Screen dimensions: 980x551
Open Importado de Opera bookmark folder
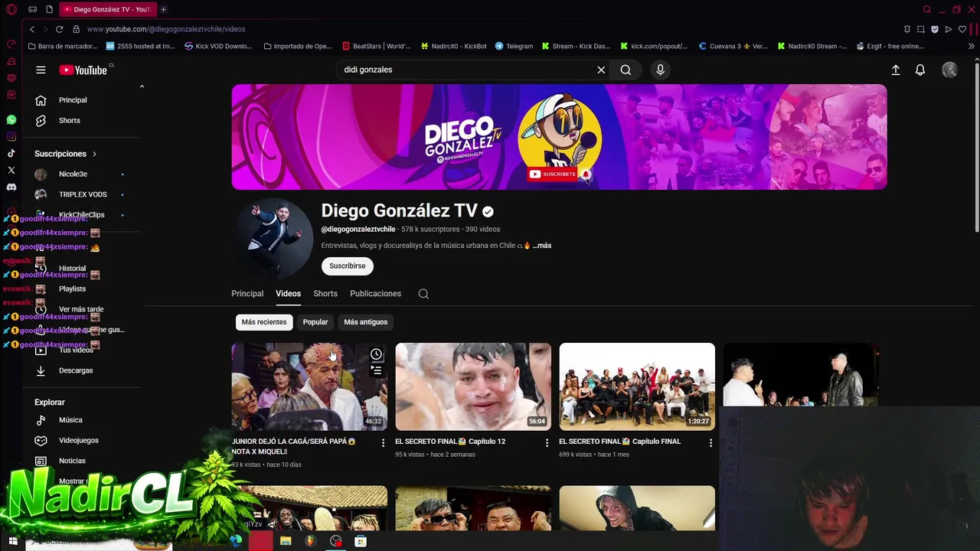coord(298,46)
